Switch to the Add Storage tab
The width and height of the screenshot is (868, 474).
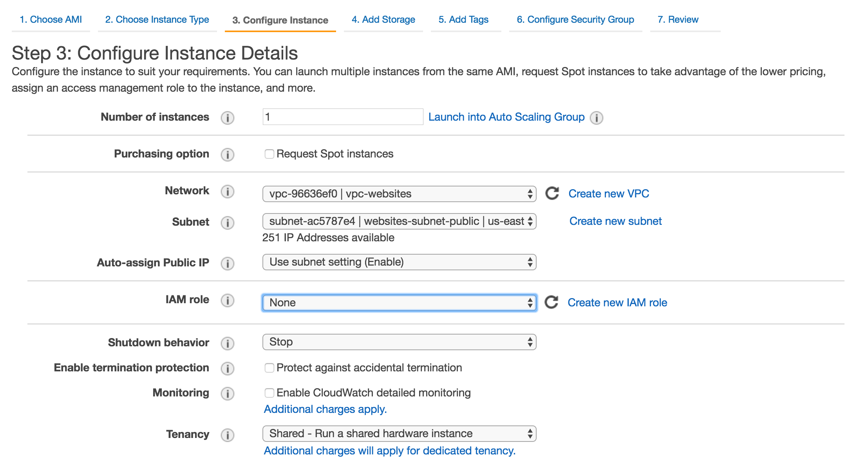point(383,19)
